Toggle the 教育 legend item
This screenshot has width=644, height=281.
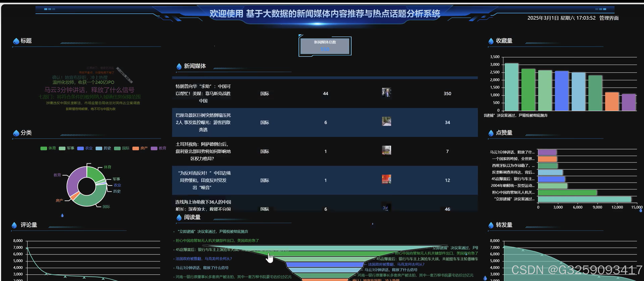159,148
